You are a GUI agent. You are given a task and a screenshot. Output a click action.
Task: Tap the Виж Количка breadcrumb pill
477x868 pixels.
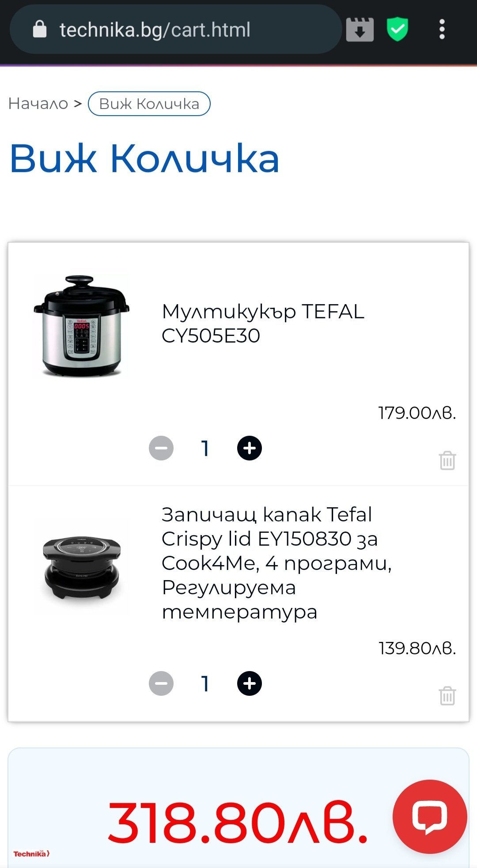149,104
